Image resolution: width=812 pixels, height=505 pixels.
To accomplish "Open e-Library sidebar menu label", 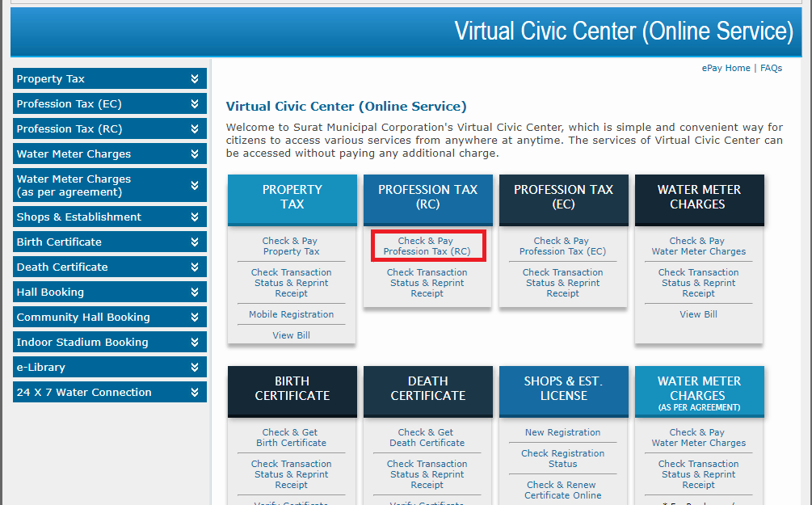I will click(x=41, y=367).
